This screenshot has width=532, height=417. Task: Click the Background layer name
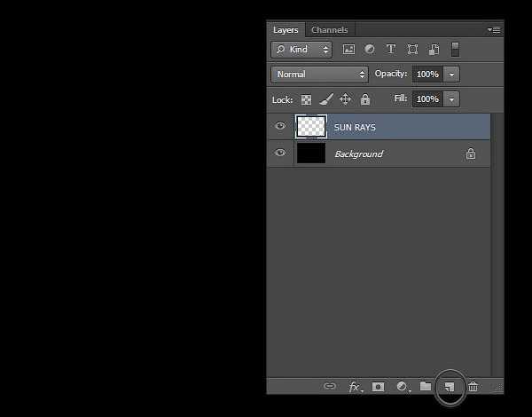[359, 153]
